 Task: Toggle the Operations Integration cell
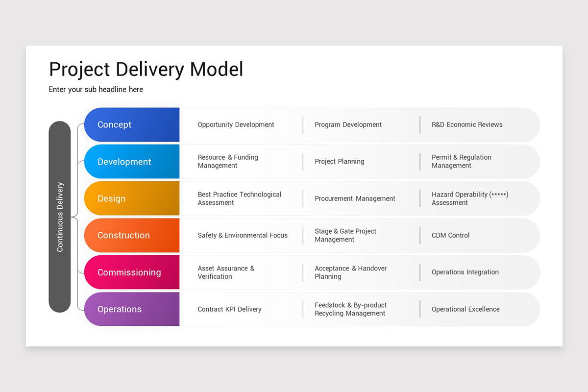(x=465, y=272)
